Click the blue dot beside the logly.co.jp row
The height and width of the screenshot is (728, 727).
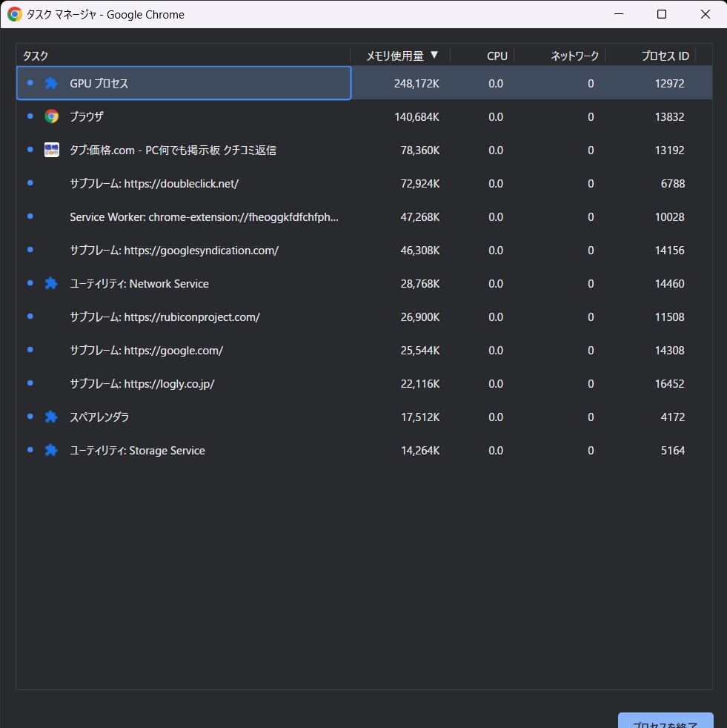(x=30, y=383)
